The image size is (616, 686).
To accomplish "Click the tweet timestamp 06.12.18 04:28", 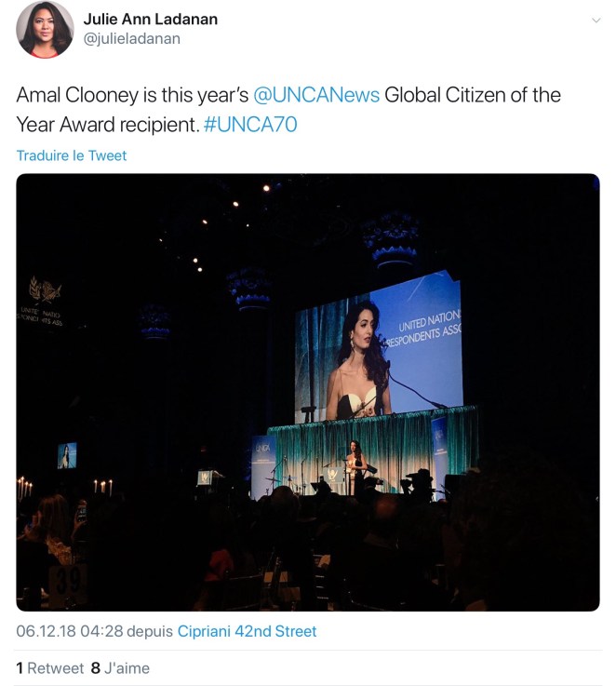I will click(x=69, y=631).
